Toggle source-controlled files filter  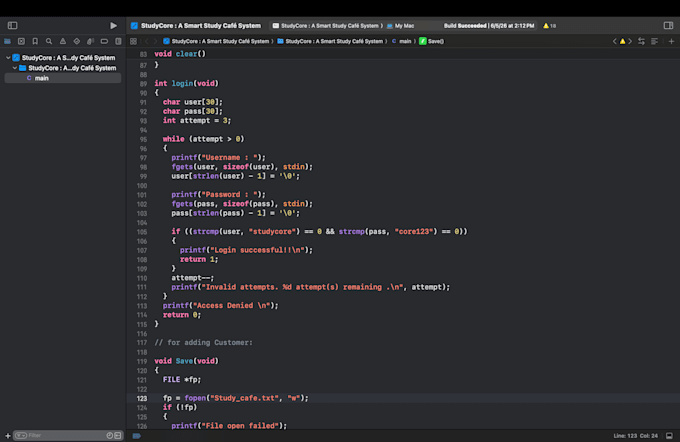click(118, 435)
